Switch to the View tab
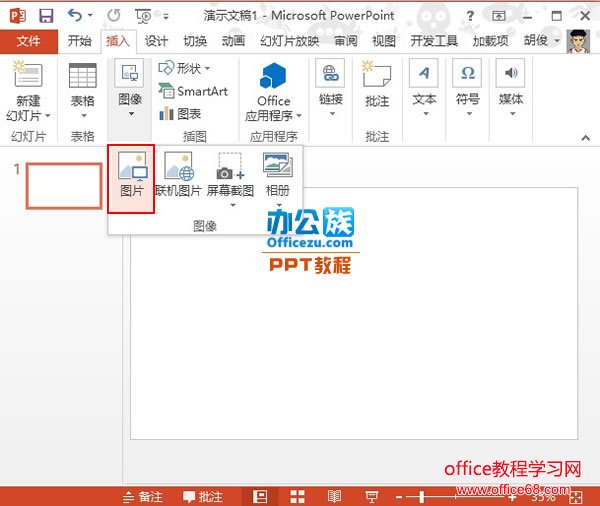Viewport: 600px width, 506px height. tap(384, 41)
